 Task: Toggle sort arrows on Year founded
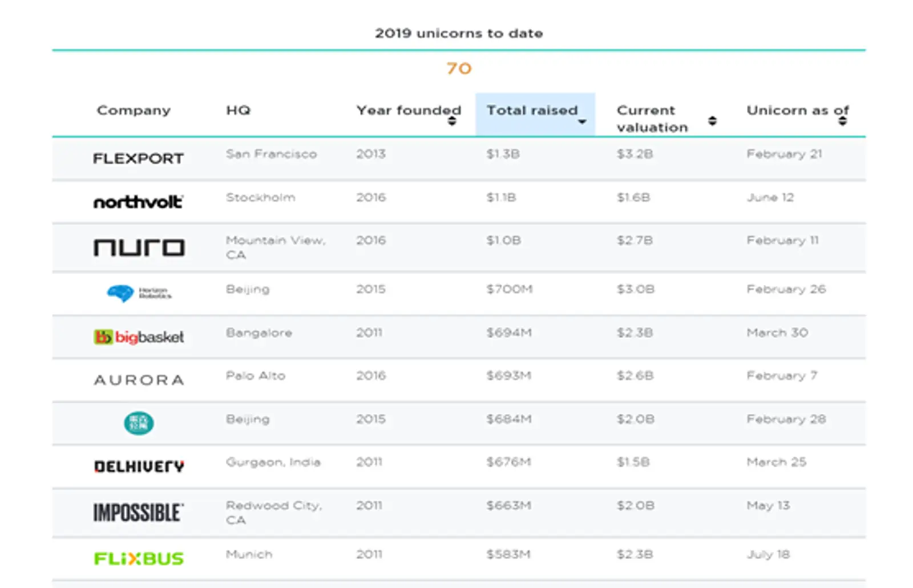click(x=452, y=121)
